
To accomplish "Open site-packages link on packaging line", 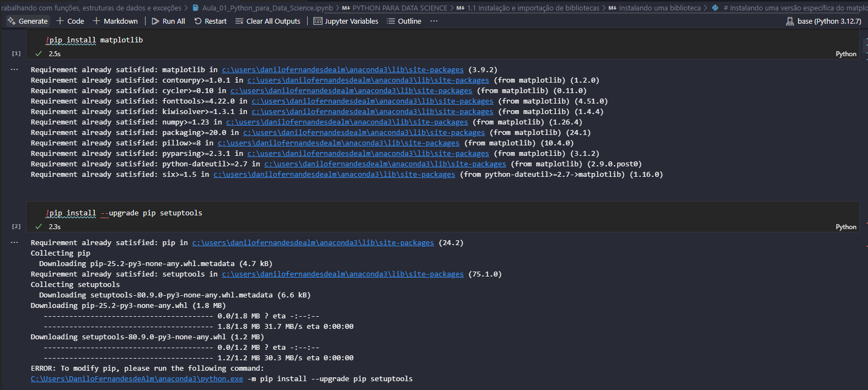I will point(364,133).
